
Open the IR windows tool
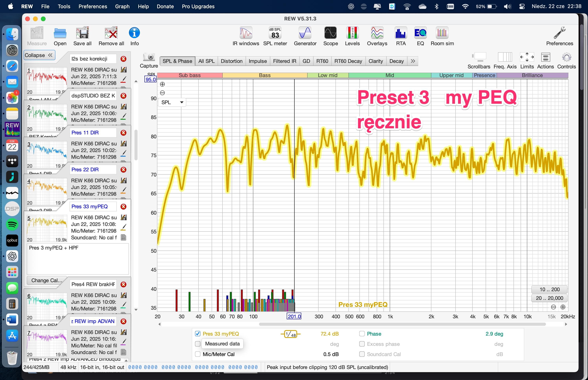[246, 33]
